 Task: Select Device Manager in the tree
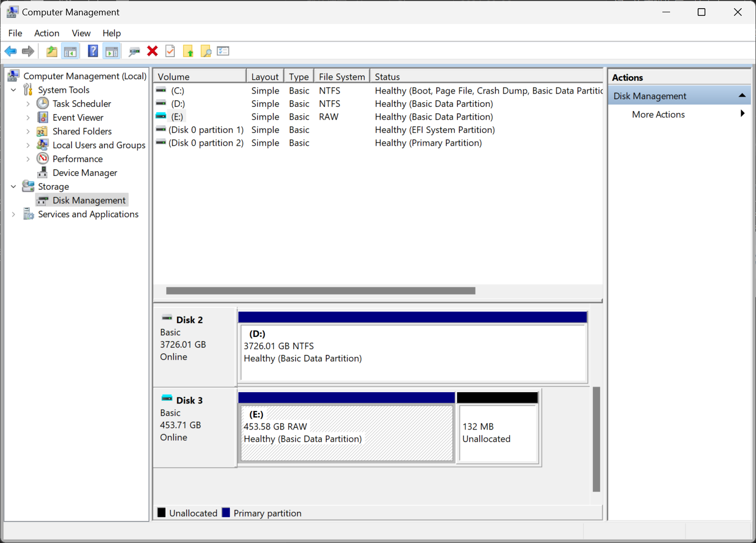click(84, 173)
